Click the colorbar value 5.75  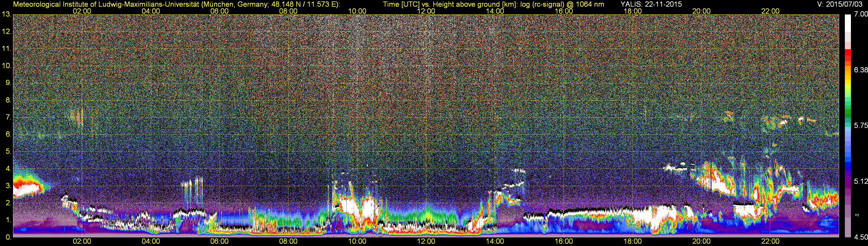point(860,125)
